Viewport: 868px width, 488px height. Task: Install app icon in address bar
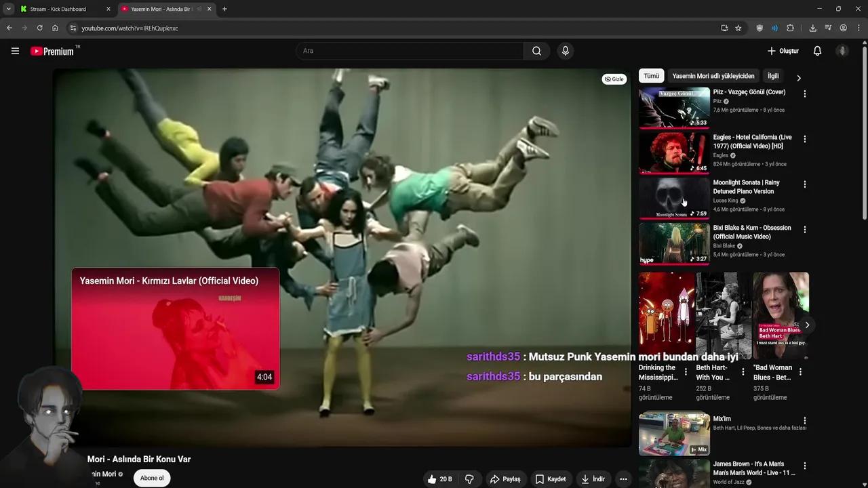[724, 28]
